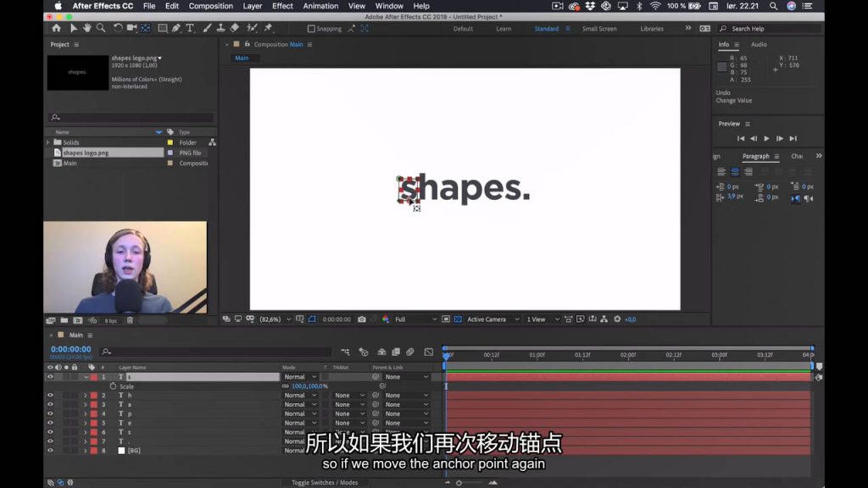The width and height of the screenshot is (868, 488).
Task: Open the Active Camera dropdown
Action: pyautogui.click(x=492, y=319)
